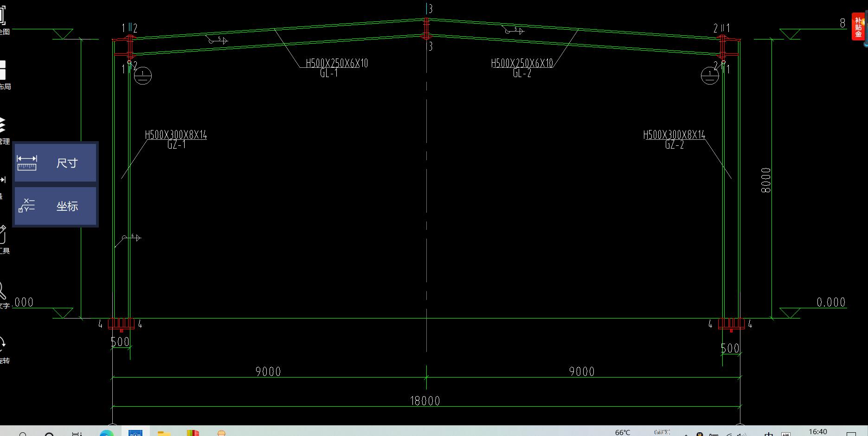Image resolution: width=868 pixels, height=436 pixels.
Task: Click the left H500X250X6X10 section text
Action: [x=337, y=63]
